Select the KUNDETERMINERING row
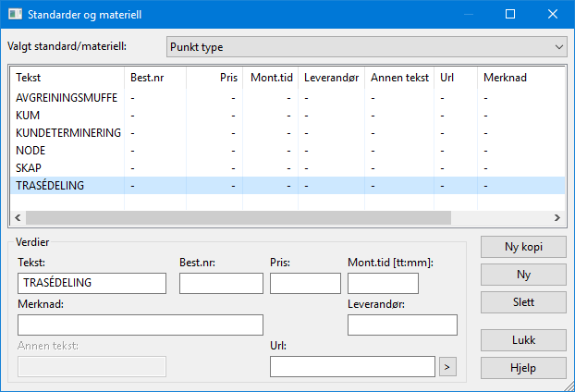Image resolution: width=575 pixels, height=392 pixels. (x=287, y=133)
